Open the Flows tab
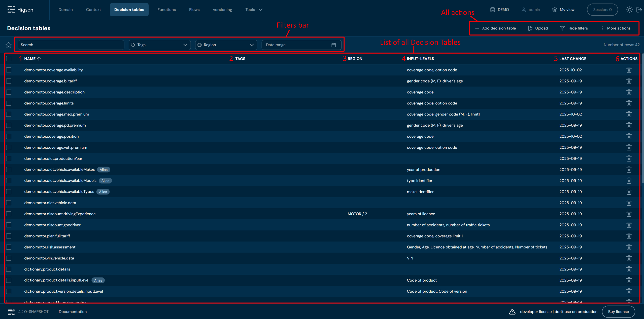 point(194,10)
